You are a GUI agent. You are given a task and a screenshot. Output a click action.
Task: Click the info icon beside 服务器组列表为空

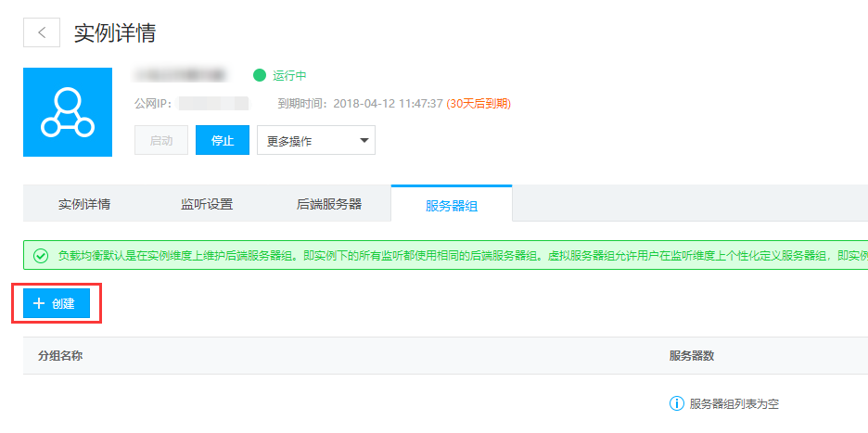pos(676,403)
